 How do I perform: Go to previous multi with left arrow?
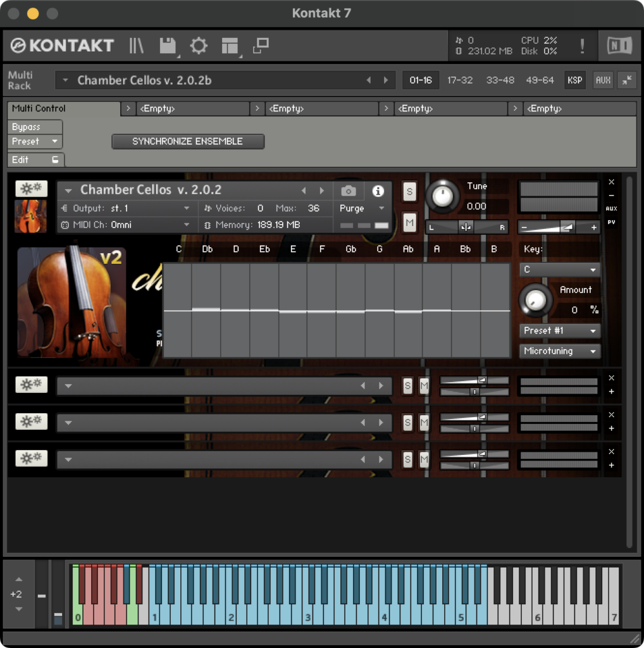click(x=369, y=80)
